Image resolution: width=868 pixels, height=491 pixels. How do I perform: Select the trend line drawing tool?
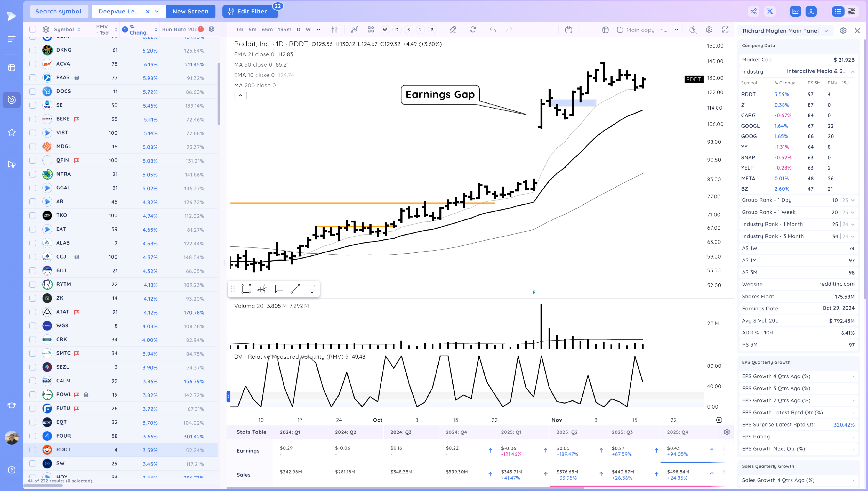295,289
